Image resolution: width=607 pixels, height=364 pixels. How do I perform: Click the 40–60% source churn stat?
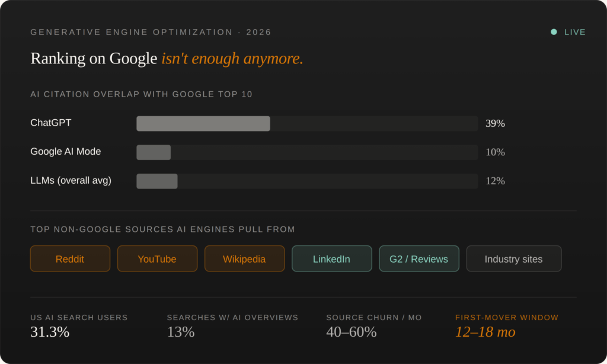pos(352,332)
